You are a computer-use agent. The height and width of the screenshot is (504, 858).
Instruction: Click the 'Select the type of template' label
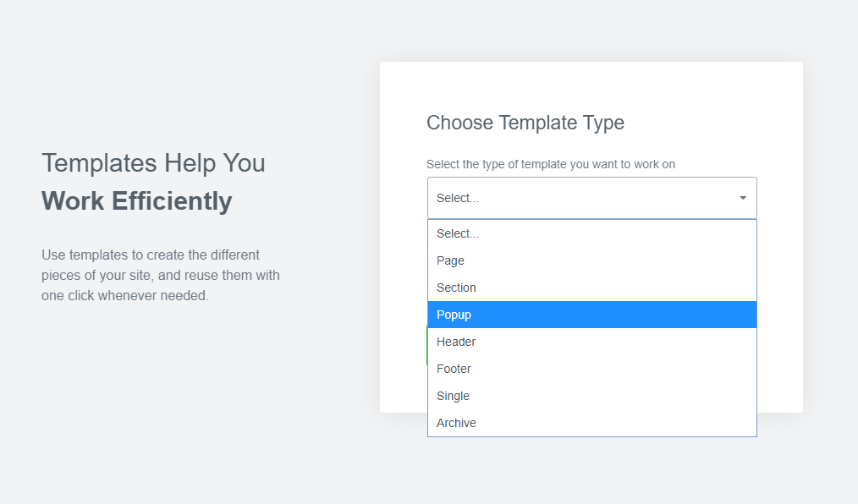(x=551, y=165)
